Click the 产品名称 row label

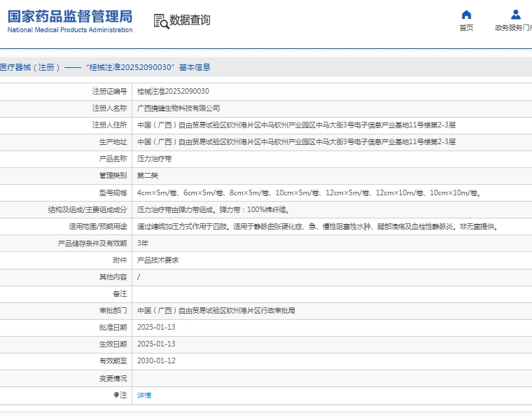(x=113, y=159)
